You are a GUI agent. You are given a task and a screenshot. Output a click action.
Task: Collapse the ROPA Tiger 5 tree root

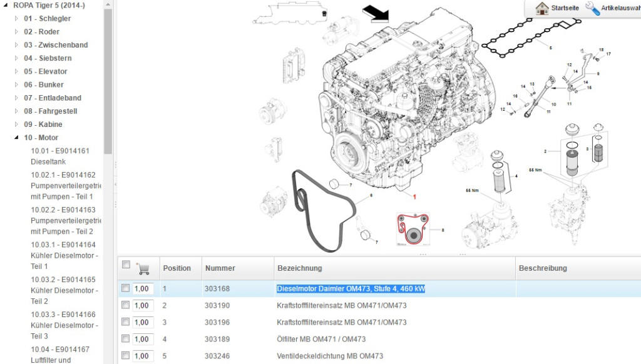tap(5, 5)
